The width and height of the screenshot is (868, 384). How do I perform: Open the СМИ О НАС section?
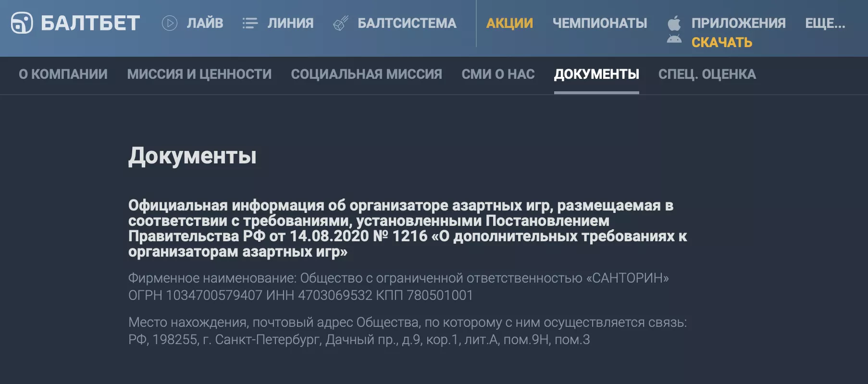pyautogui.click(x=498, y=74)
